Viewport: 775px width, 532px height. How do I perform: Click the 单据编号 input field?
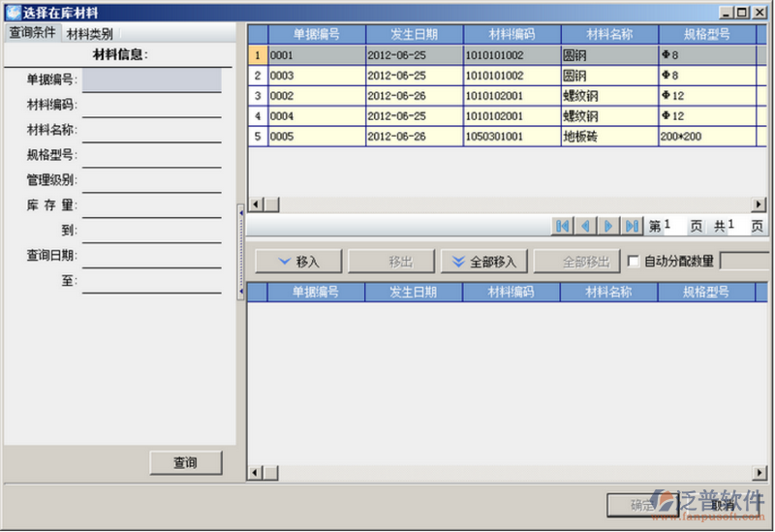[x=151, y=80]
